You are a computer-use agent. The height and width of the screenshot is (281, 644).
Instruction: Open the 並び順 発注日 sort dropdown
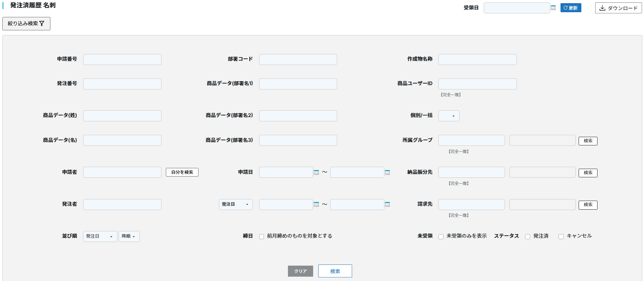tap(100, 236)
